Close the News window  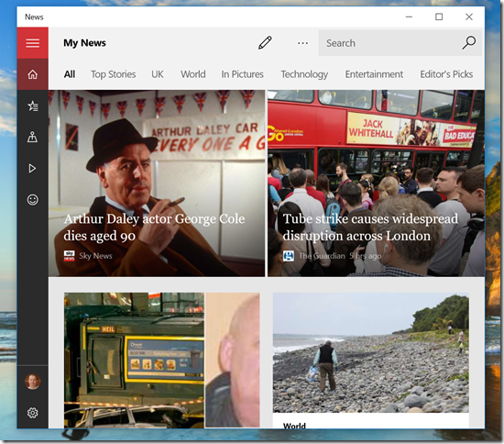pos(469,17)
